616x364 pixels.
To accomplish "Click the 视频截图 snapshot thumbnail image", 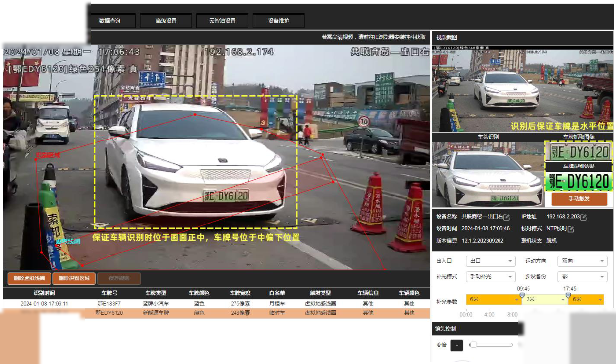I will coord(523,88).
